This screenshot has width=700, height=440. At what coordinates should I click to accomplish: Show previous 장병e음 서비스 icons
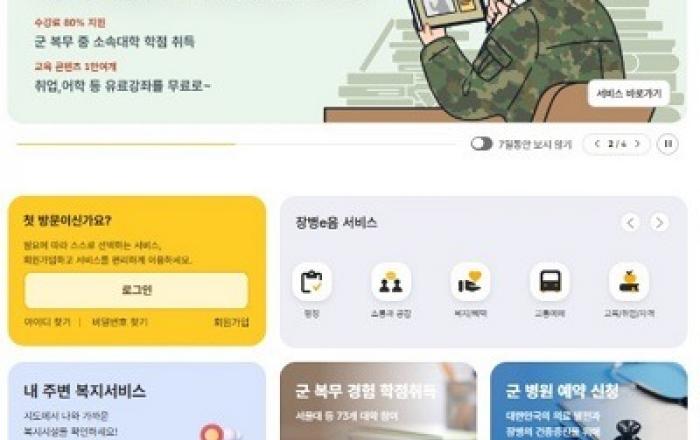coord(630,222)
